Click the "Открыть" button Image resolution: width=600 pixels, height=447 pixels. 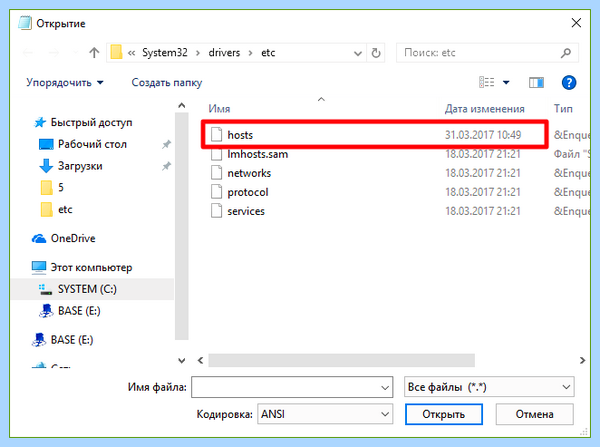tap(444, 414)
